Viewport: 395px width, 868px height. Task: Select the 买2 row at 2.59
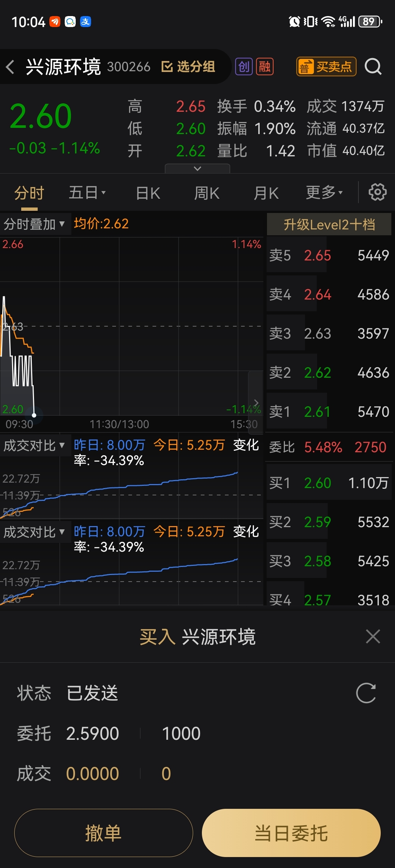tap(329, 522)
